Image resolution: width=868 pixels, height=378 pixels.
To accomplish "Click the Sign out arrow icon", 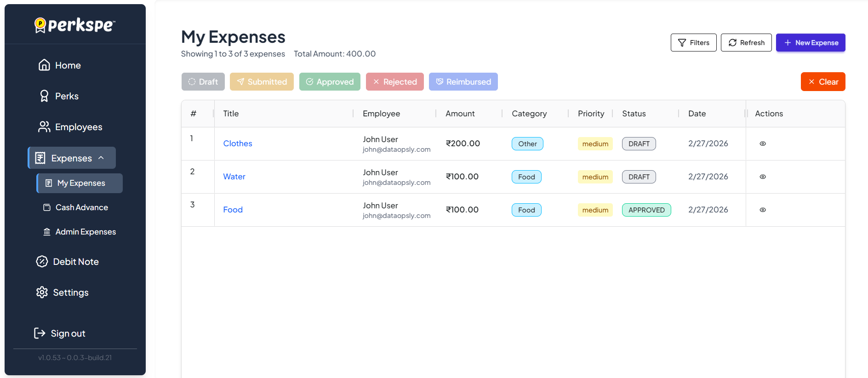I will coord(40,333).
